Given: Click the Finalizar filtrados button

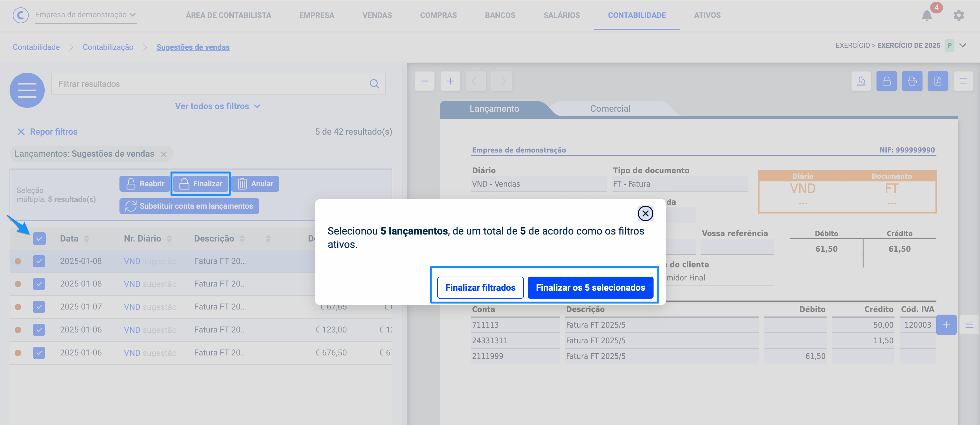Looking at the screenshot, I should pyautogui.click(x=480, y=288).
